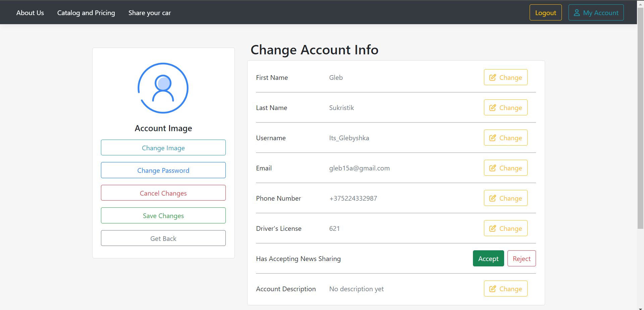The image size is (644, 310).
Task: Accept news sharing
Action: coord(488,259)
